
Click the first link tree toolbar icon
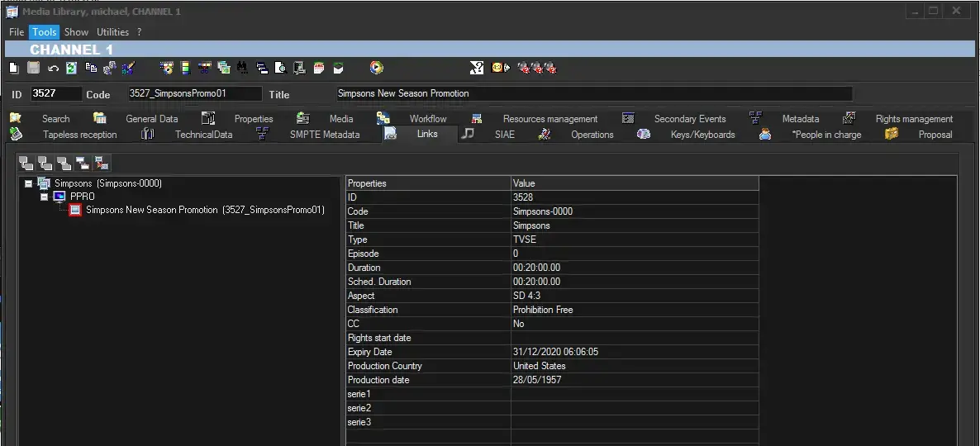coord(26,164)
